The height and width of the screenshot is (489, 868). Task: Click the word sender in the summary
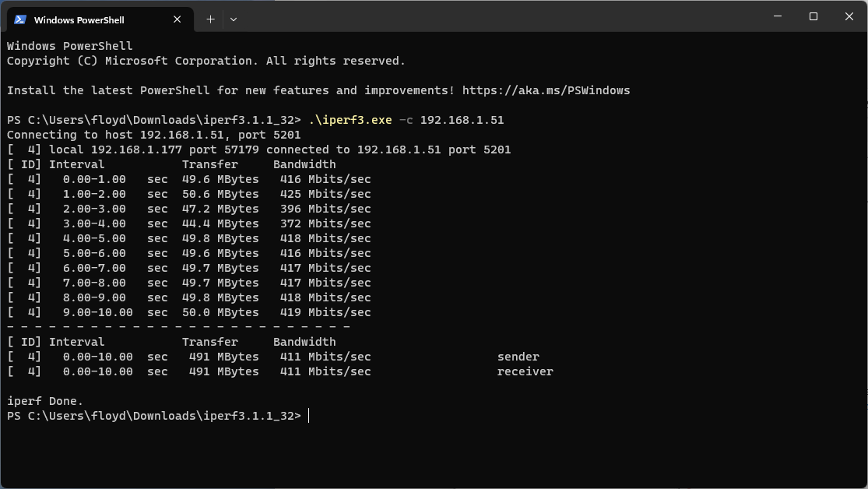coord(518,357)
